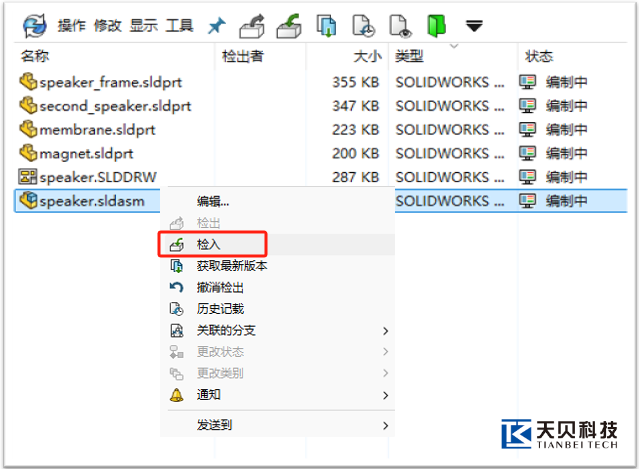
Task: Open the 操作 menu
Action: pos(71,26)
